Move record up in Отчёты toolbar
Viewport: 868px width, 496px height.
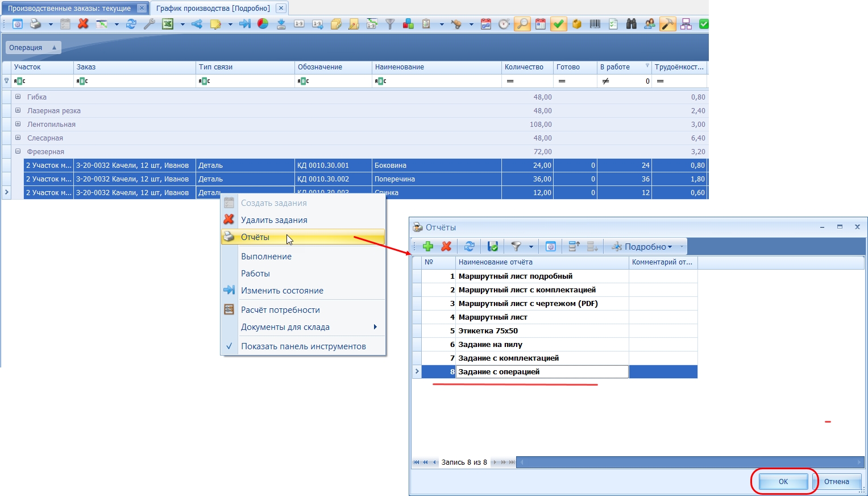tap(574, 246)
